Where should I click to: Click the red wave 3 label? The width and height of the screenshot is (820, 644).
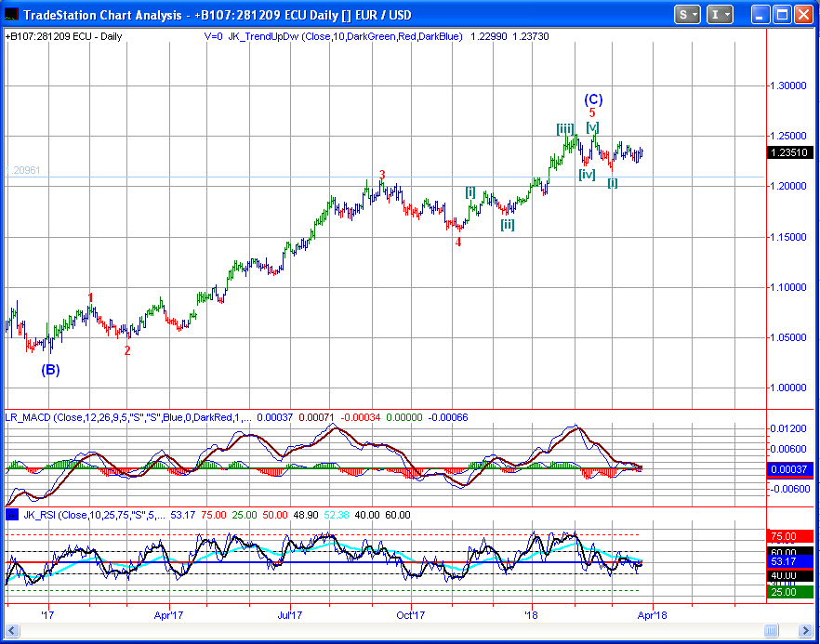[382, 175]
